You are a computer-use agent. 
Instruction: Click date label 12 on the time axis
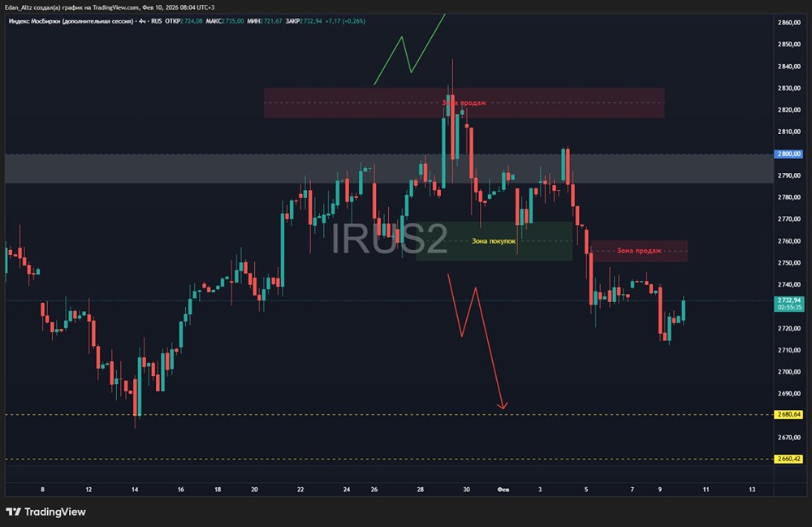[x=89, y=489]
